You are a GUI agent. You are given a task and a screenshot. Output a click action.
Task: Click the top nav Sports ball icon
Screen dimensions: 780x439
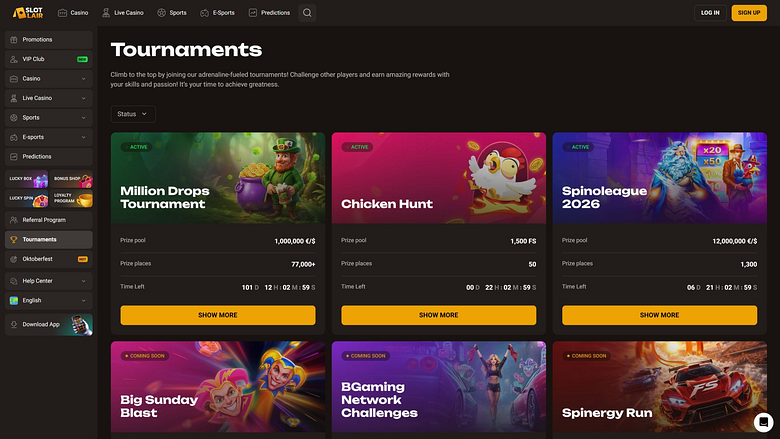161,13
